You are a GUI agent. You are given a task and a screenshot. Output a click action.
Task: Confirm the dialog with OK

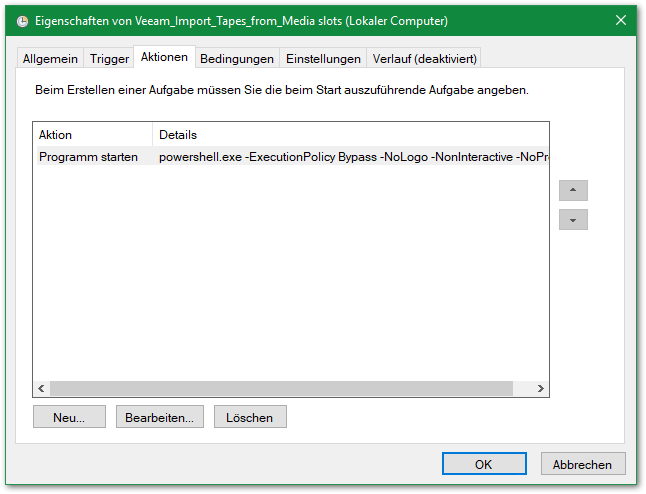coord(484,464)
